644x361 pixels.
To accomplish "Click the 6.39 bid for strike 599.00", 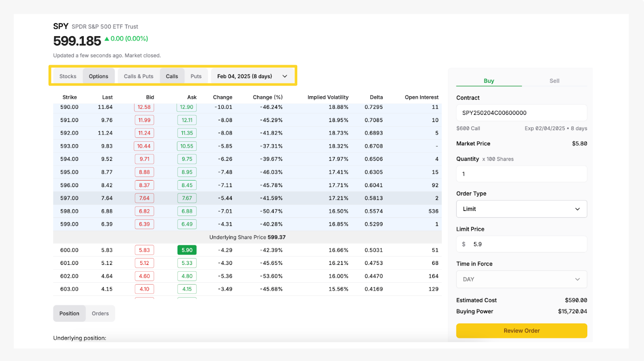I will (144, 224).
